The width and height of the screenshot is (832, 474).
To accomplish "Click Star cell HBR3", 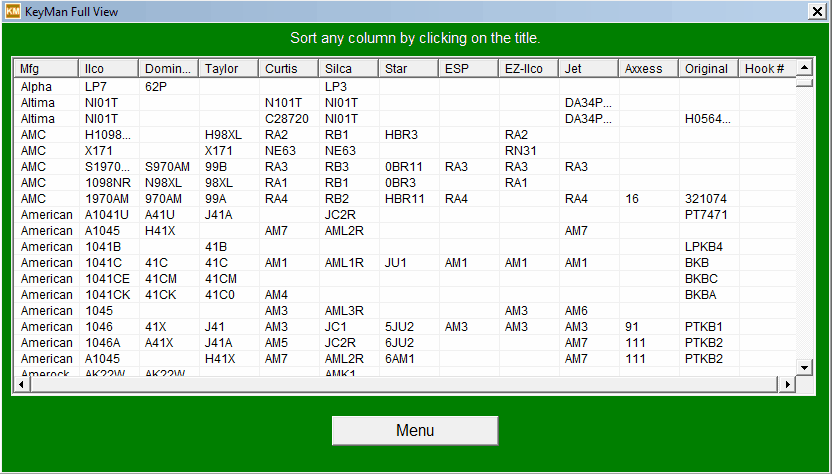I will [x=401, y=135].
